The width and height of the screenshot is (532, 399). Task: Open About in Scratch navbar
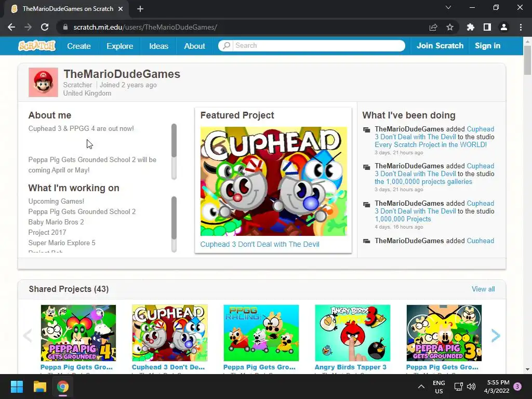[194, 46]
